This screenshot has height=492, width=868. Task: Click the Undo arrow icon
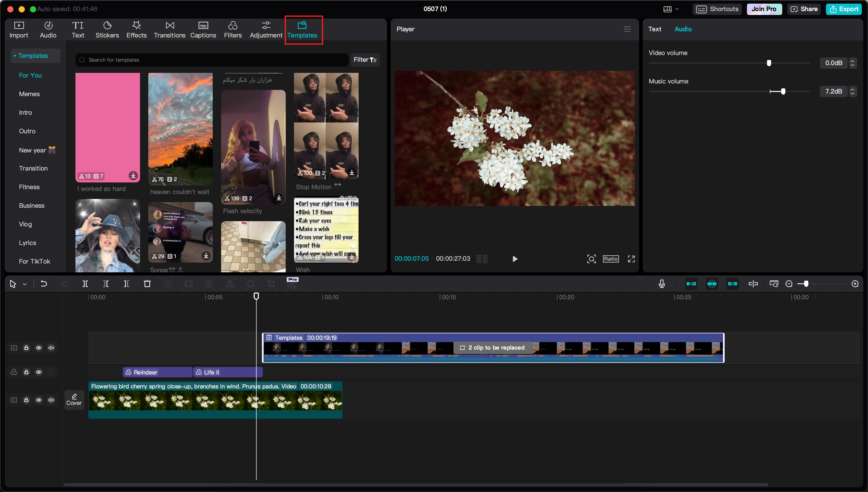pyautogui.click(x=44, y=284)
